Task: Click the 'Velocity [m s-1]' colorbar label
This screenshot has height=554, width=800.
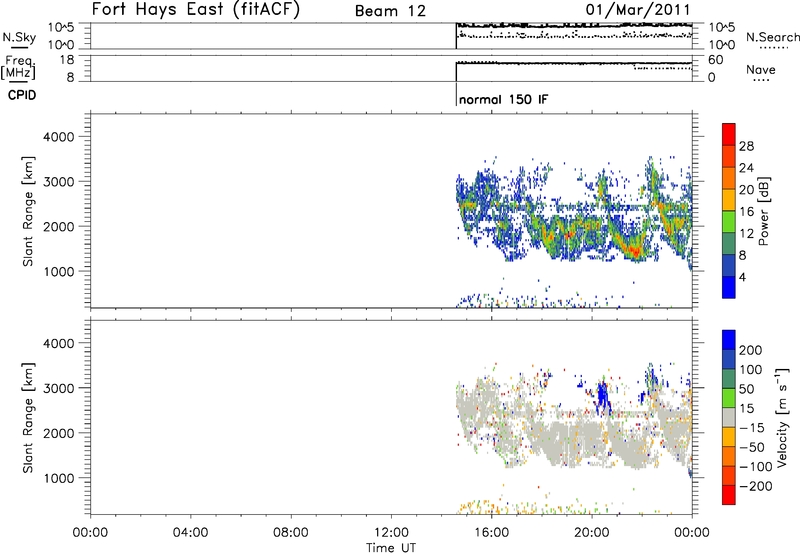Action: point(782,417)
